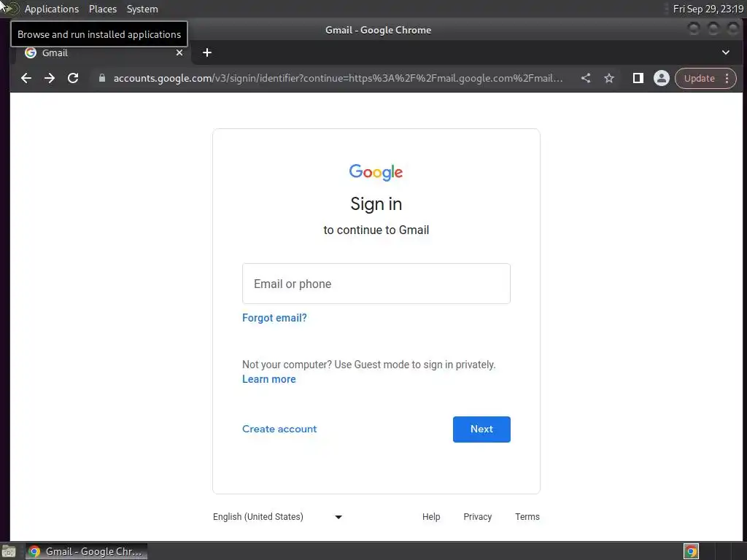Reload the sign-in page
This screenshot has height=560, width=747.
click(73, 78)
